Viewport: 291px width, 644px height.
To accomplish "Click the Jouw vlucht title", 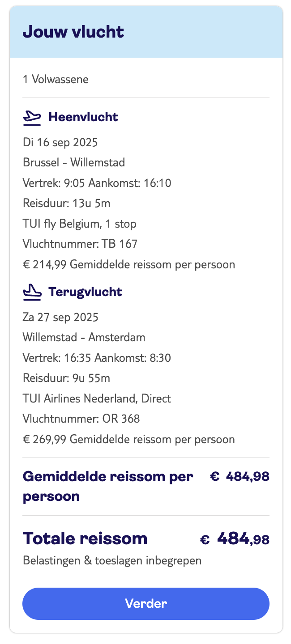I will [x=74, y=32].
